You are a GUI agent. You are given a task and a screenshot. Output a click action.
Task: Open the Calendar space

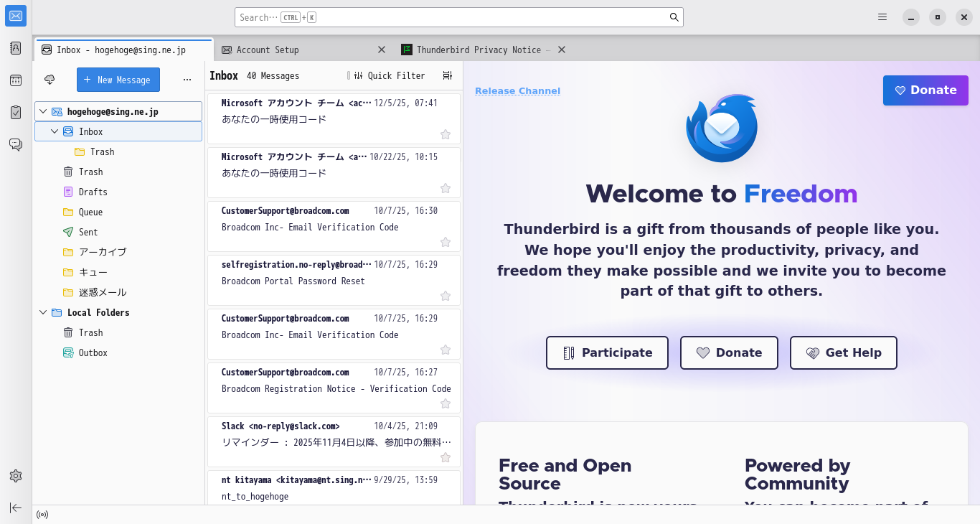click(x=16, y=80)
